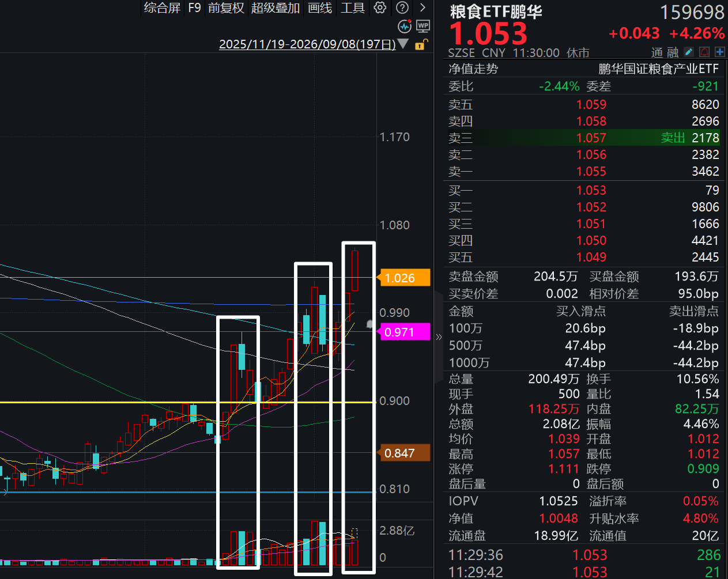The width and height of the screenshot is (728, 579).
Task: Open the 超级叠加 overlay menu
Action: coord(276,7)
